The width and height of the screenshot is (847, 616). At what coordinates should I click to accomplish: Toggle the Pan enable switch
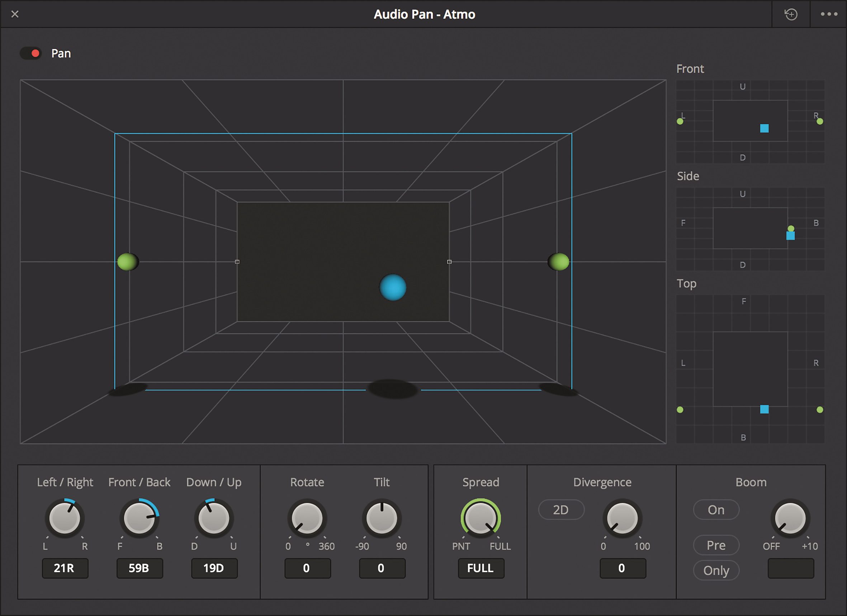point(31,53)
